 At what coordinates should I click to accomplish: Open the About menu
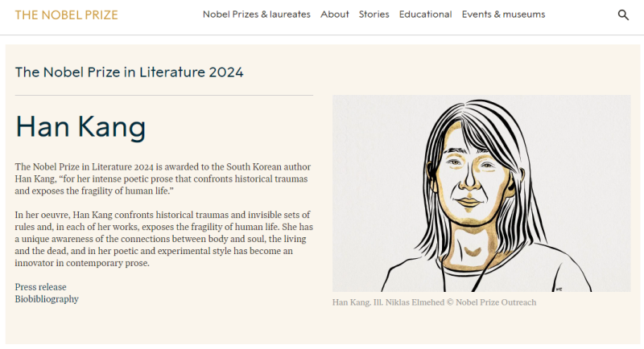(x=334, y=14)
